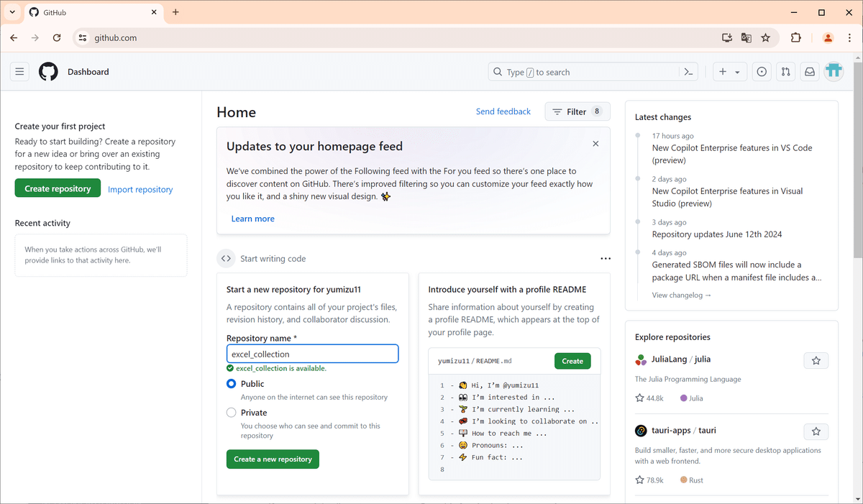Image resolution: width=863 pixels, height=504 pixels.
Task: Click the install app icon in address bar
Action: pyautogui.click(x=727, y=37)
